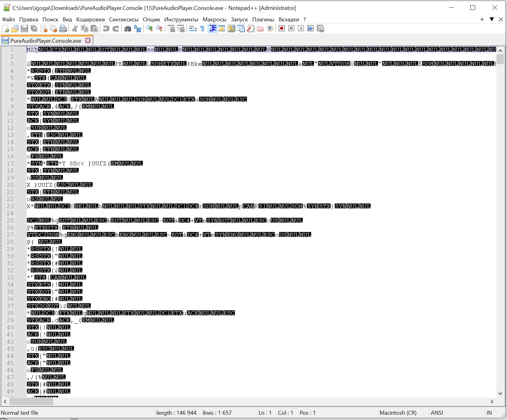Click the horizontal scrollbar left arrow
Viewport: 507px width, 420px height.
click(5, 401)
